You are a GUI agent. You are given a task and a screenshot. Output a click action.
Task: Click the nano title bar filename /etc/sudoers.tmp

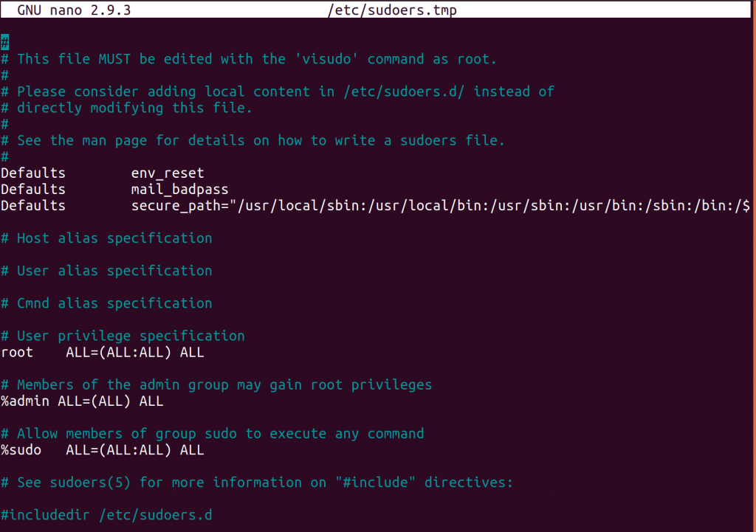[x=392, y=10]
